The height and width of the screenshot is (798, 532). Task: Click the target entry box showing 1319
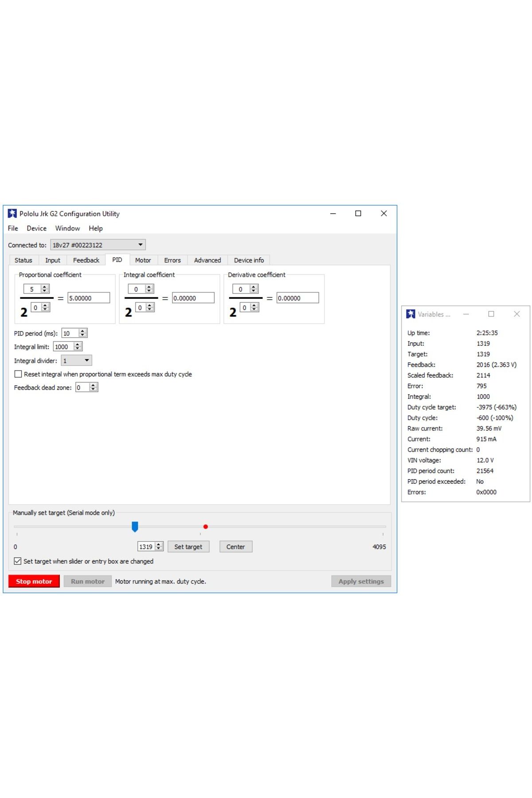[151, 547]
